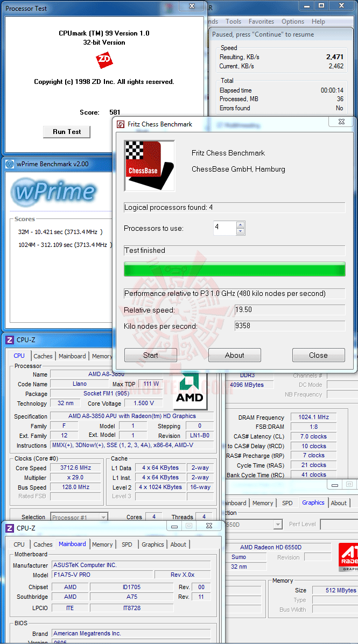Open the Favorites menu in the archiver window
358x644 pixels.
(x=261, y=22)
